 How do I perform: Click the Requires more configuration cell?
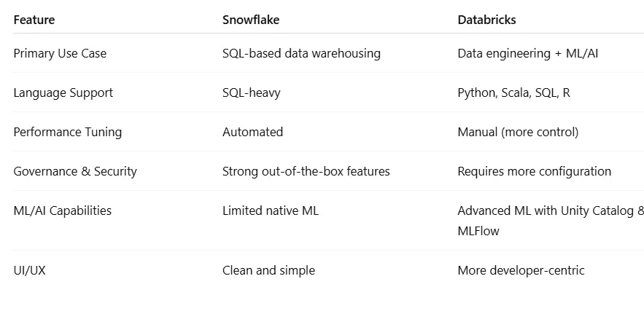click(535, 171)
